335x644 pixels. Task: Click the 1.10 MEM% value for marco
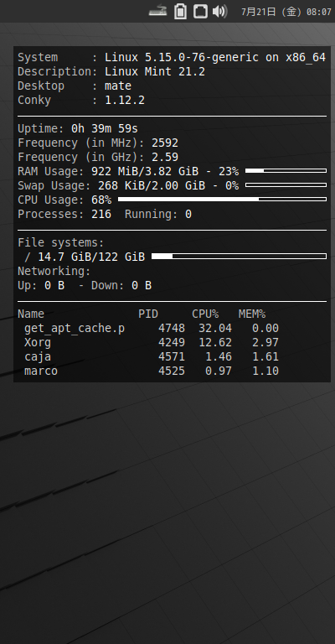pyautogui.click(x=265, y=371)
